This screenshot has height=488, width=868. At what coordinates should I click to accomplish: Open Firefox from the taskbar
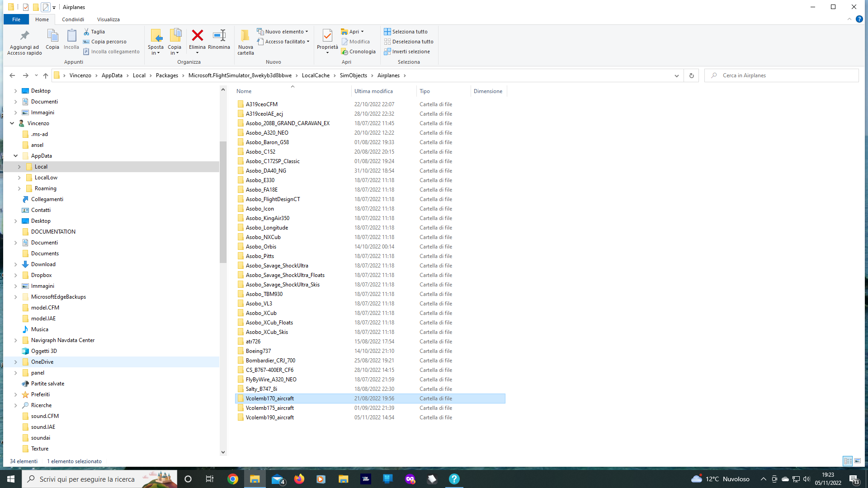[299, 479]
